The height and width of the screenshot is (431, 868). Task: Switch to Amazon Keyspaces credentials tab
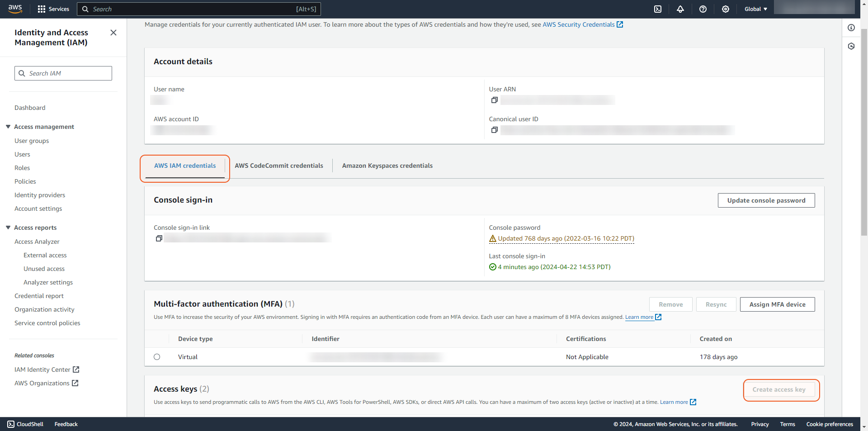pyautogui.click(x=387, y=166)
